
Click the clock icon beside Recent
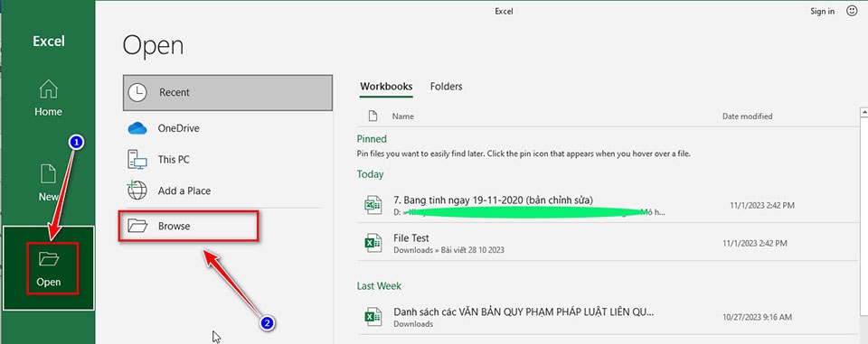[137, 92]
